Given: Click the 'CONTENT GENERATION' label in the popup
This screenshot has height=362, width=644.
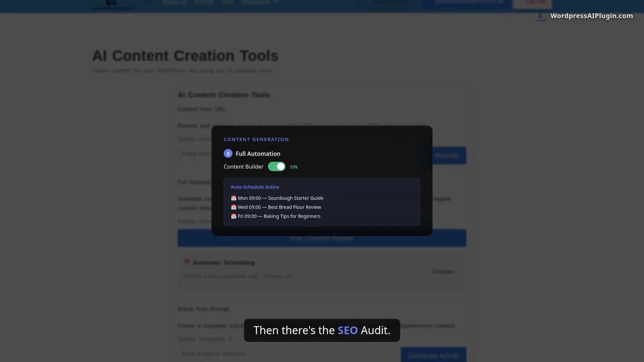Looking at the screenshot, I should pyautogui.click(x=256, y=139).
